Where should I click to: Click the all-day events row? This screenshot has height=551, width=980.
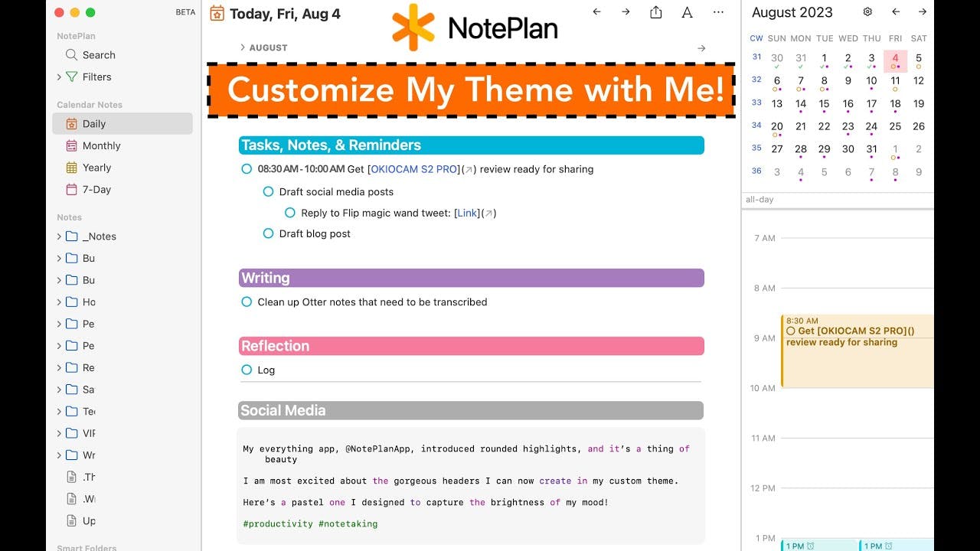[838, 200]
